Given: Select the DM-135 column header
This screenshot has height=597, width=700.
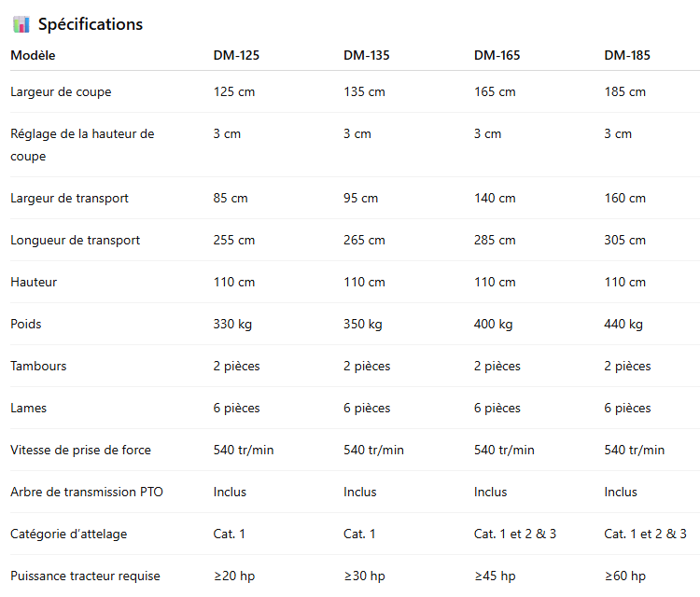Looking at the screenshot, I should click(x=367, y=55).
